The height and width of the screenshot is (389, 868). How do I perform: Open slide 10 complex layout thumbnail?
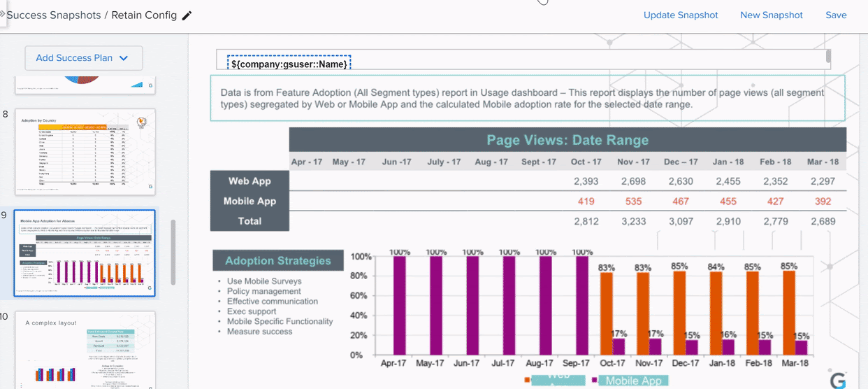[x=85, y=349]
